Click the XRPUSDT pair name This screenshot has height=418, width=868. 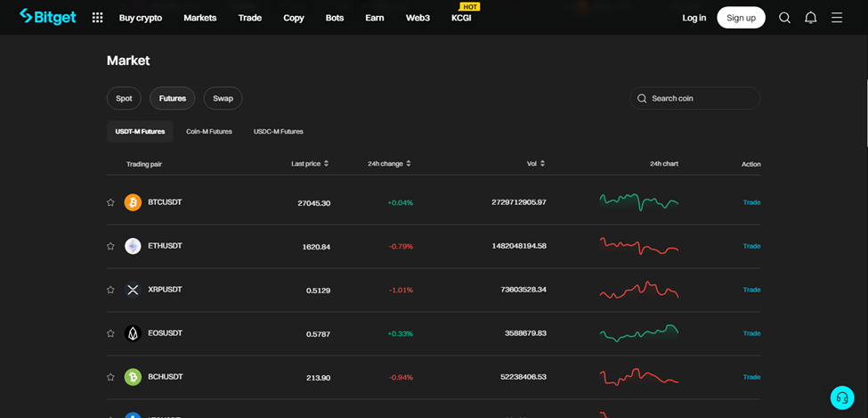point(165,290)
